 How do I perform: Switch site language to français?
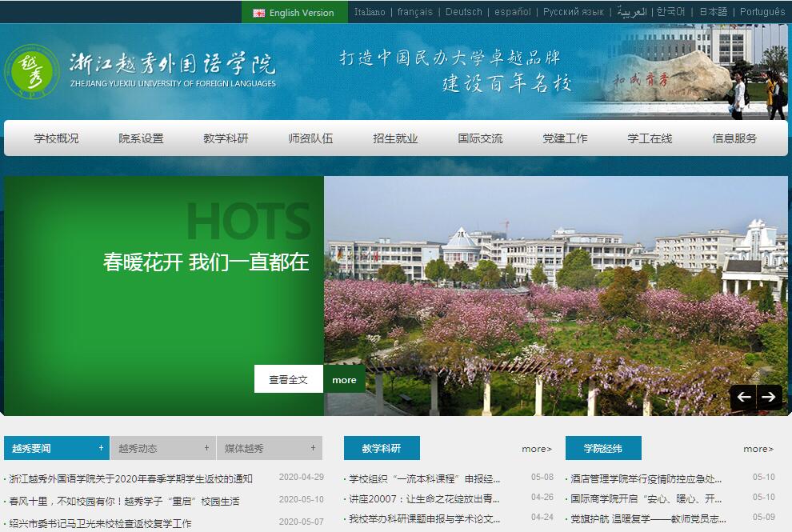[414, 12]
